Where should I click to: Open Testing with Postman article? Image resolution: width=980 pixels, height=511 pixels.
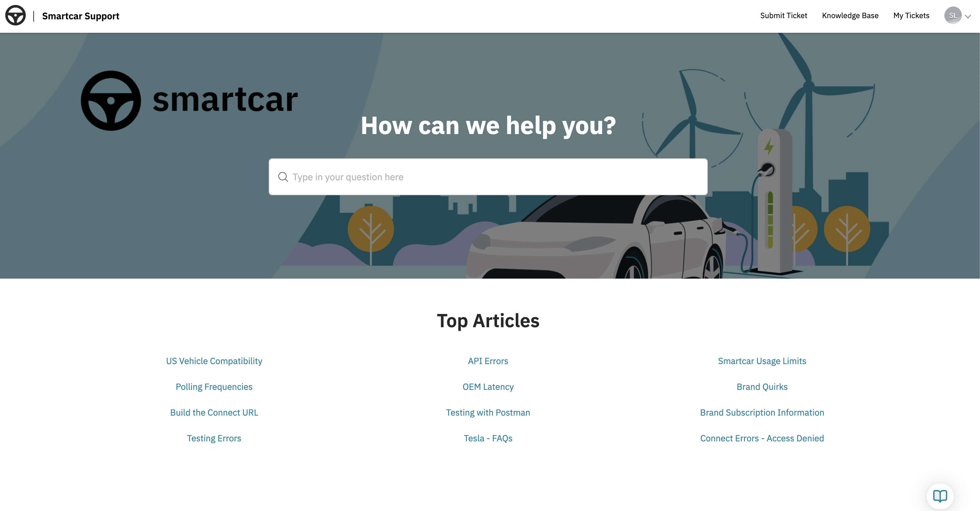pos(488,412)
